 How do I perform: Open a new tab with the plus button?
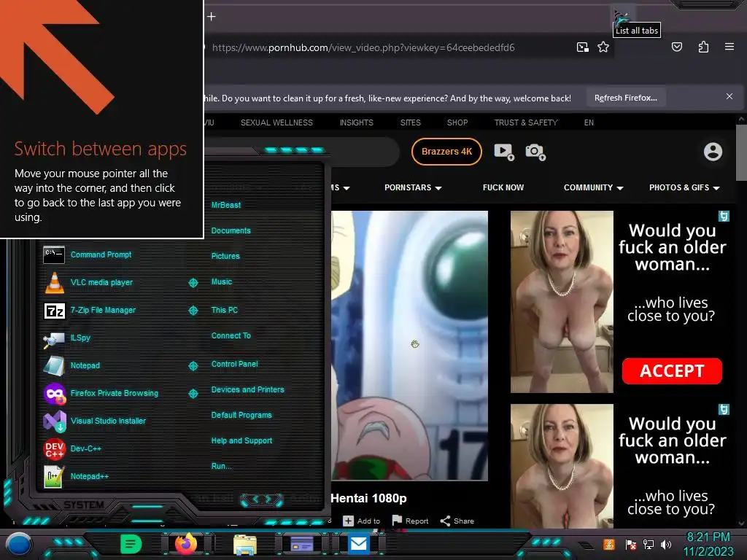pyautogui.click(x=212, y=17)
